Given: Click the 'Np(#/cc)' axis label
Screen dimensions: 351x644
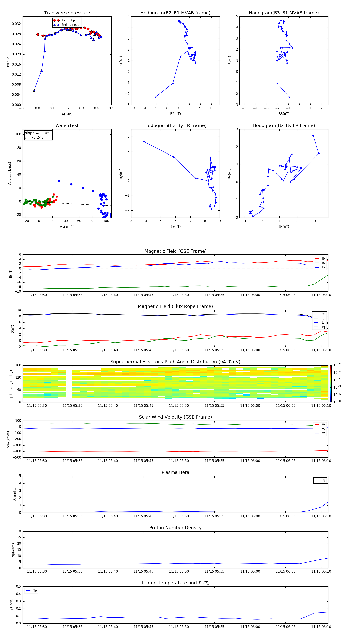Looking at the screenshot, I should pos(13,550).
